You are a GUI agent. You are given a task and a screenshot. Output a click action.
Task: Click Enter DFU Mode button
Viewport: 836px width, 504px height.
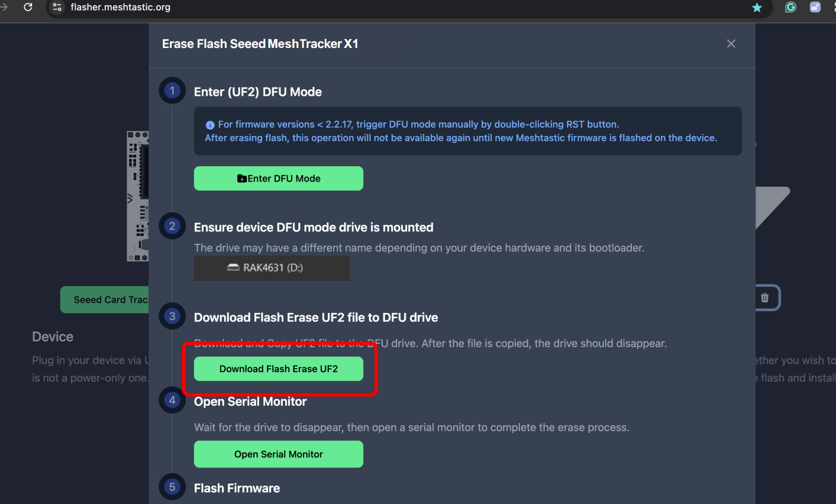pos(279,179)
